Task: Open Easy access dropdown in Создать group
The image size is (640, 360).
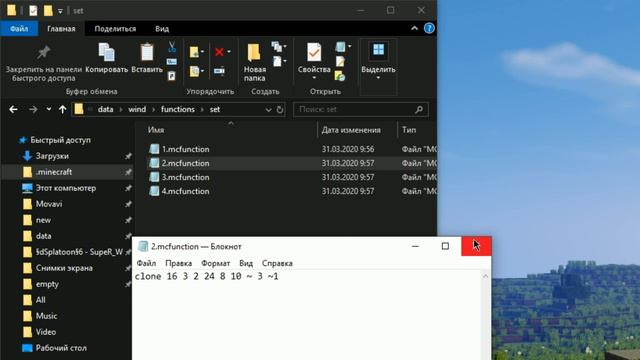Action: tap(279, 61)
